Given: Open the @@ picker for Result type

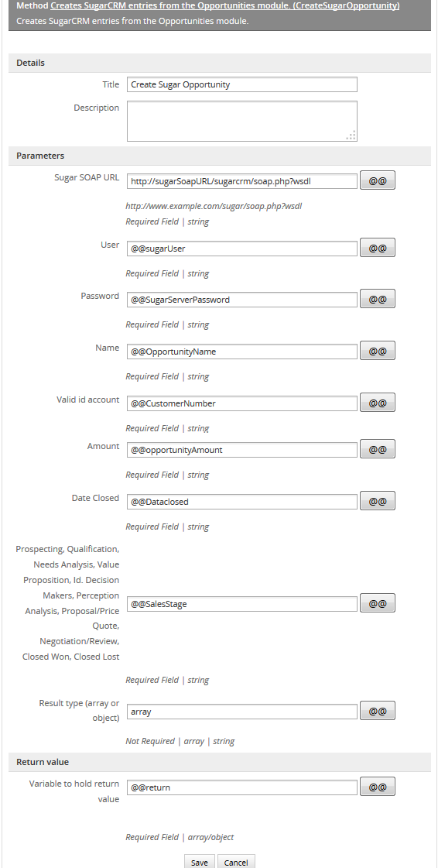Looking at the screenshot, I should [x=378, y=712].
